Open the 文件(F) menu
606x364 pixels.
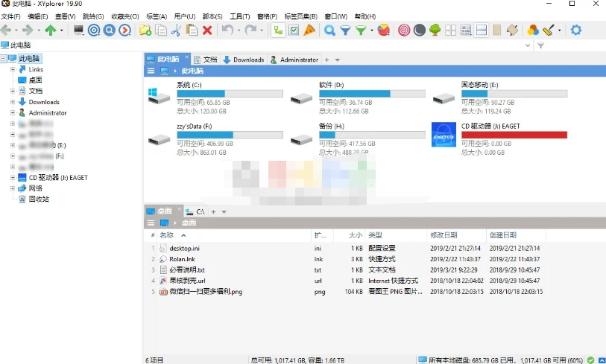[x=11, y=16]
